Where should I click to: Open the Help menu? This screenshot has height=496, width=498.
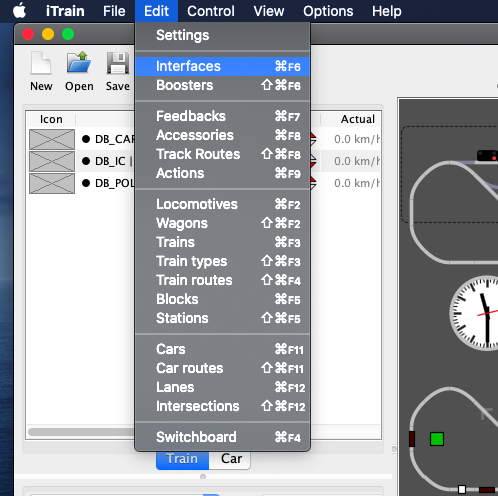click(x=387, y=11)
